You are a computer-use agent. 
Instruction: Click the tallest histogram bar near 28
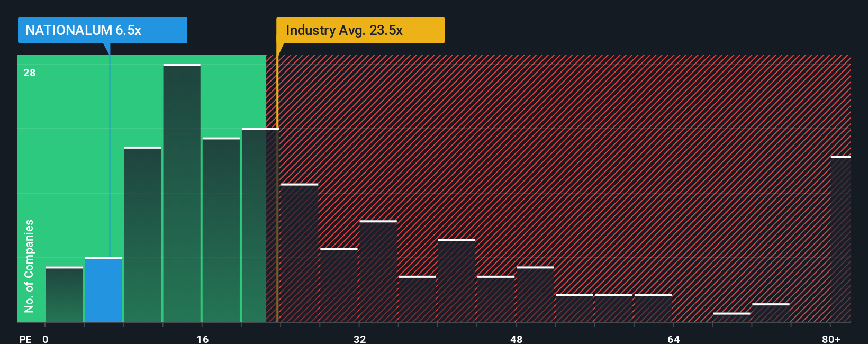coord(182,193)
